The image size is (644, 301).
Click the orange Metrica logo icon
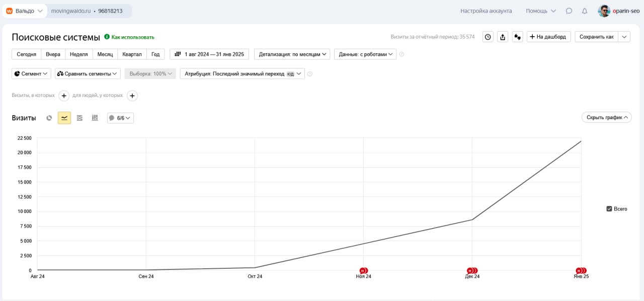pyautogui.click(x=9, y=11)
